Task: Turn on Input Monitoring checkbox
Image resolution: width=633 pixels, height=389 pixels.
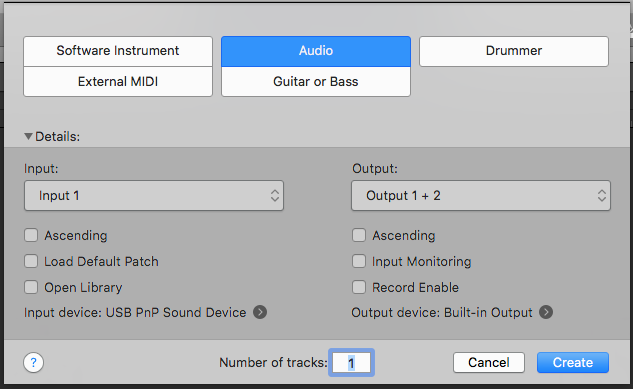Action: click(359, 261)
